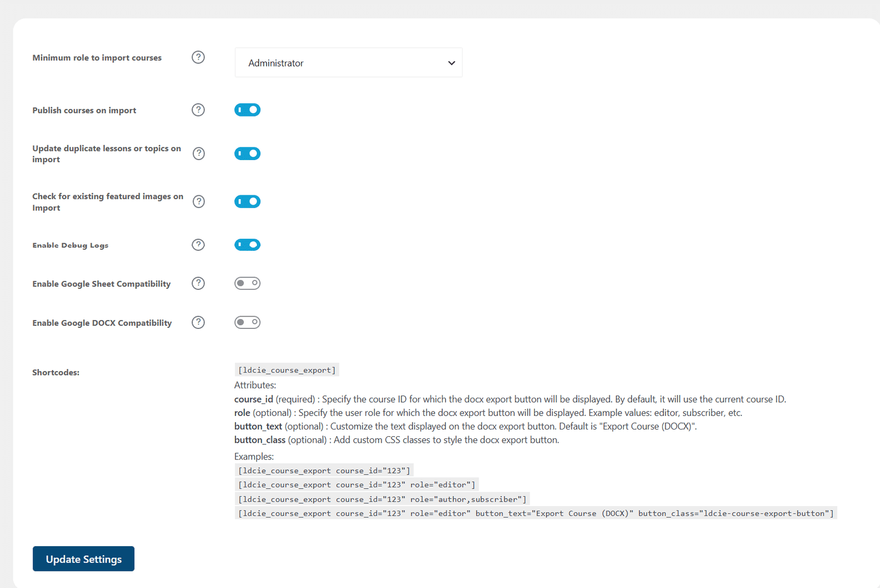Open help for Minimum role to import courses
Screen dimensions: 880x588
[198, 57]
